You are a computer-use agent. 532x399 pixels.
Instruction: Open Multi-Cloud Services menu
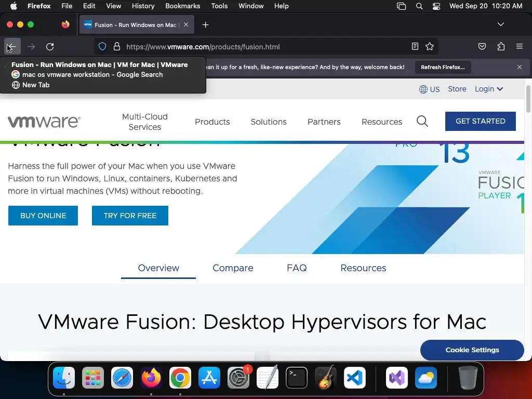pyautogui.click(x=145, y=122)
